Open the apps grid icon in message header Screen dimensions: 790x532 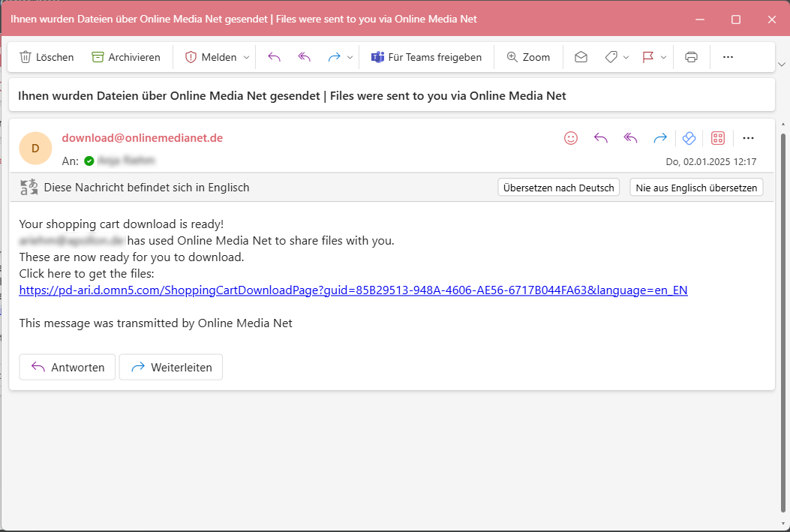coord(718,138)
